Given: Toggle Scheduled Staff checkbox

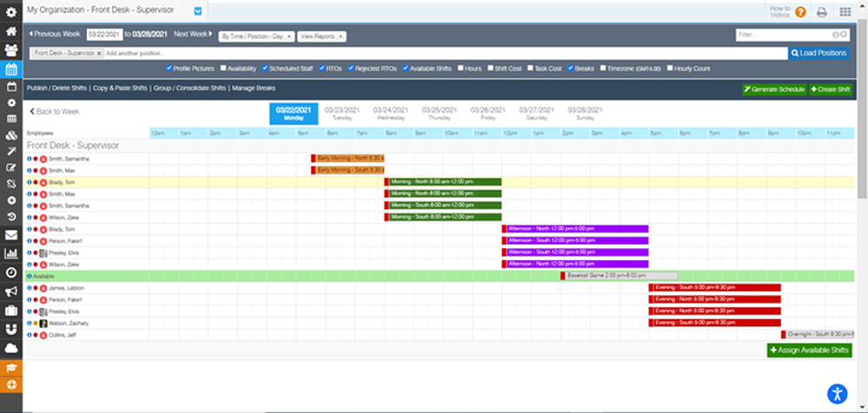Looking at the screenshot, I should (x=265, y=69).
